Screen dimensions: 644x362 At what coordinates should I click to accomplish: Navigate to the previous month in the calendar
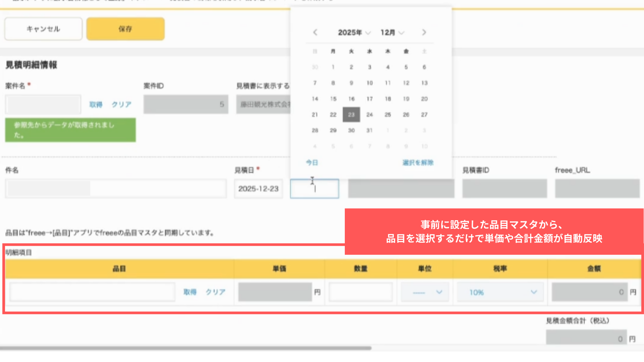coord(315,32)
